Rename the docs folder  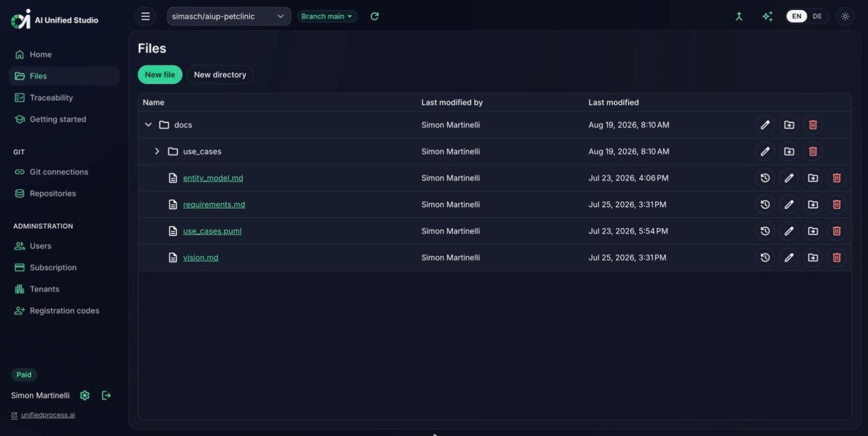pyautogui.click(x=765, y=125)
